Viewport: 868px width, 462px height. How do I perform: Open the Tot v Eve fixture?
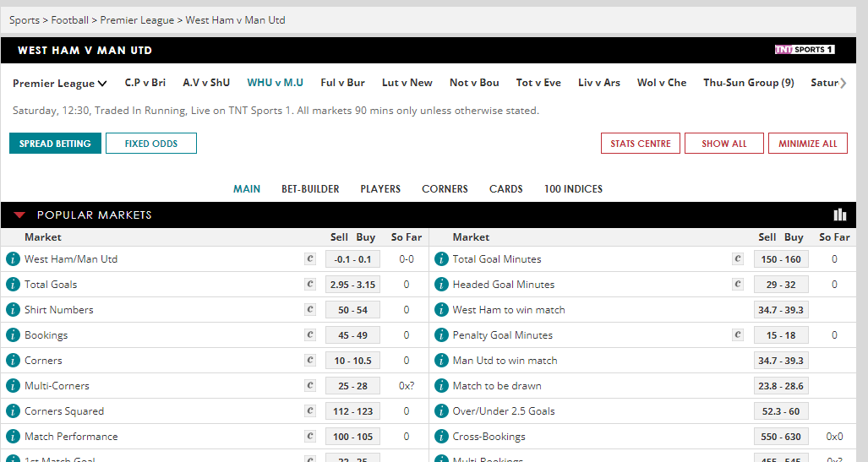(x=538, y=83)
